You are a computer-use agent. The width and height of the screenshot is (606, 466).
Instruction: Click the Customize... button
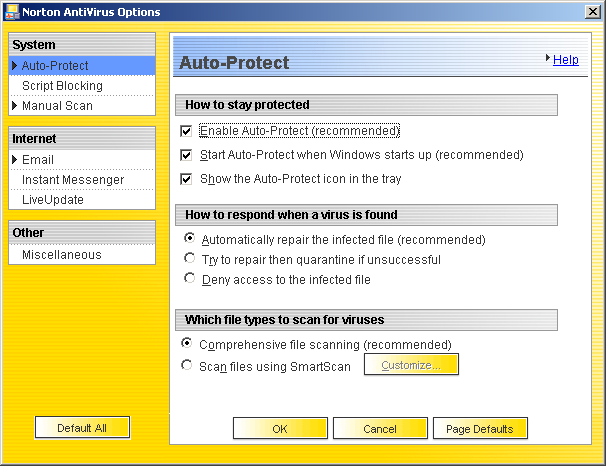tap(411, 365)
